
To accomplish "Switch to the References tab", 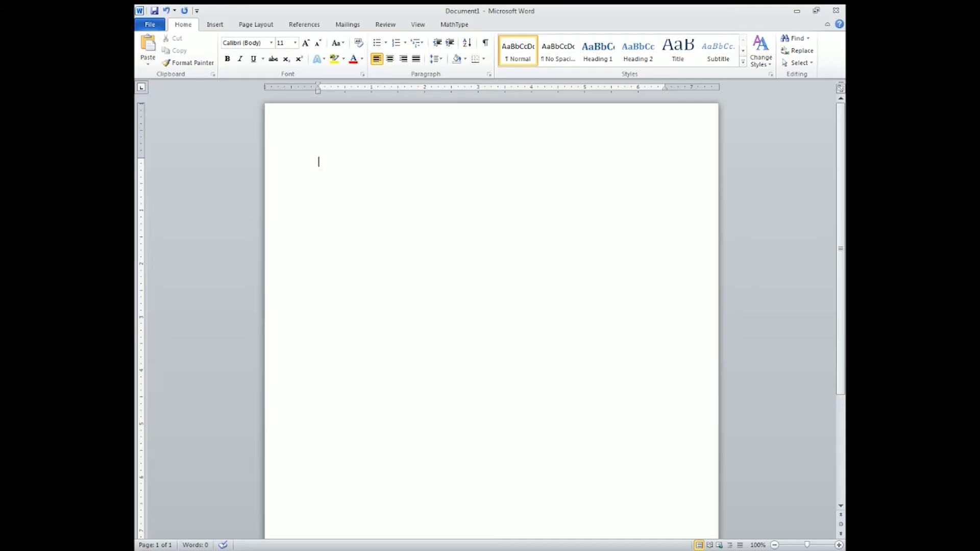I will pos(304,24).
